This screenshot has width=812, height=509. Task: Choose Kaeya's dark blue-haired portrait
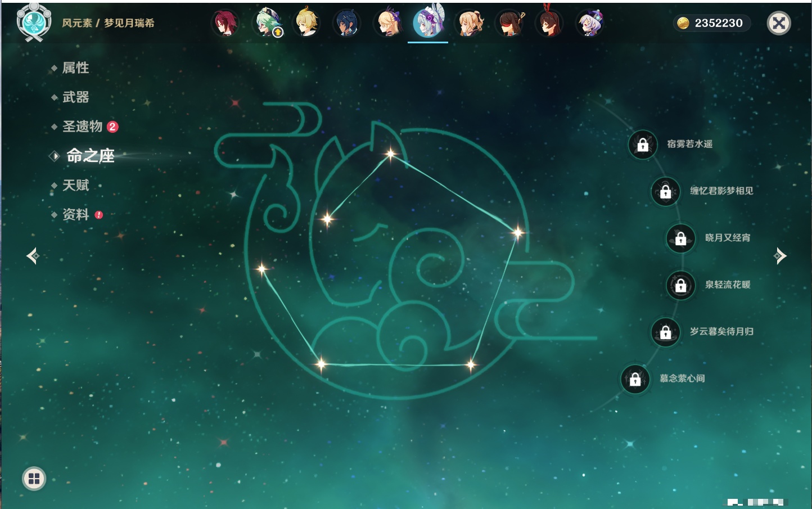point(346,24)
